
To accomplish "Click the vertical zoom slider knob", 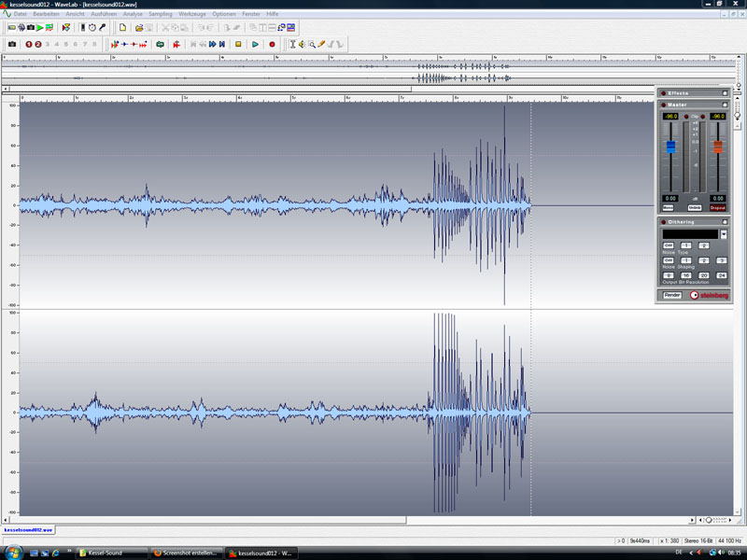I will point(737,116).
